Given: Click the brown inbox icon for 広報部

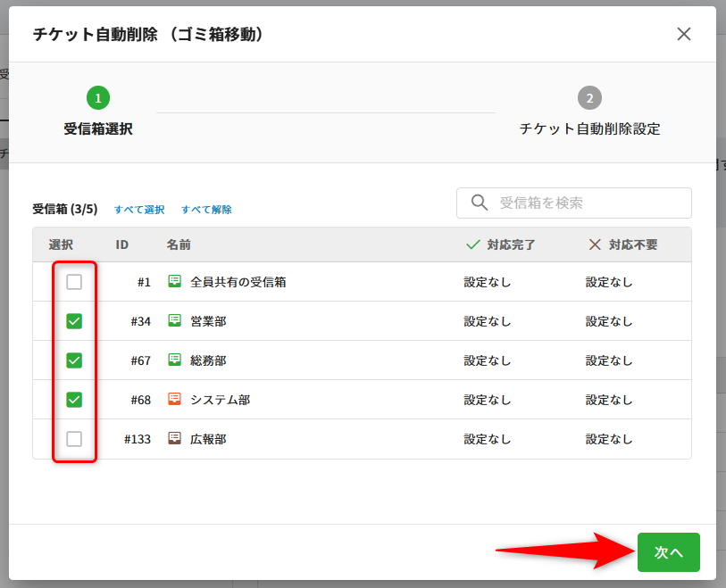Looking at the screenshot, I should pos(174,439).
